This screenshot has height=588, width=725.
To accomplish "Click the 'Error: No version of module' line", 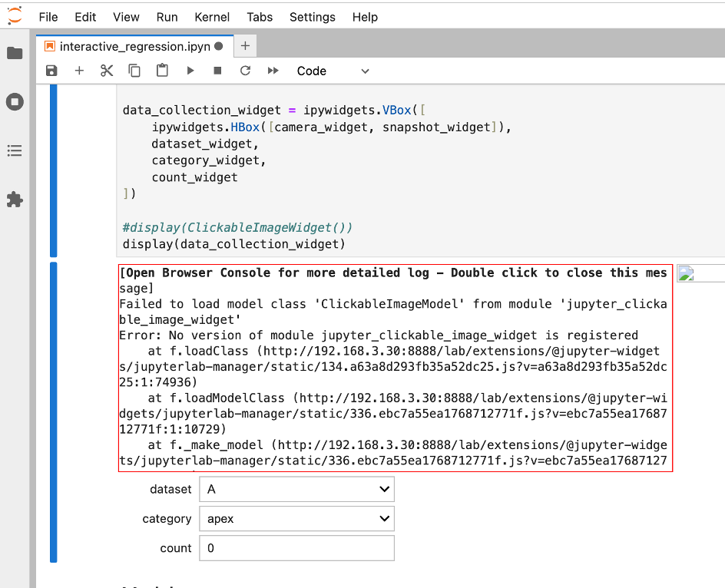I will point(379,335).
